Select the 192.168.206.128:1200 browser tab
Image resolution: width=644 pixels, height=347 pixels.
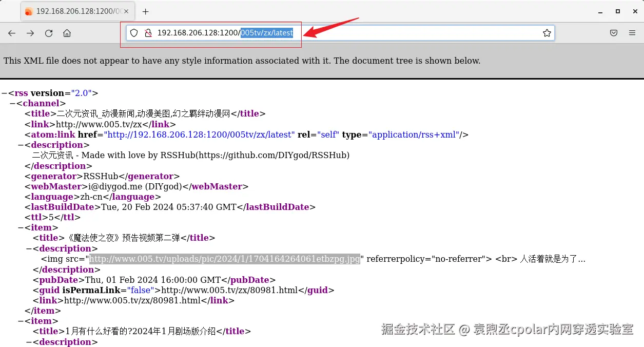[77, 11]
